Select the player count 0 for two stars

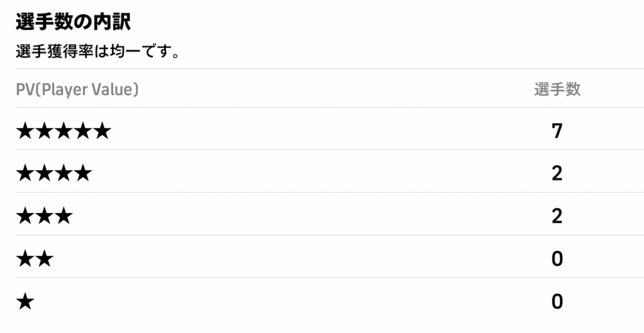point(557,259)
